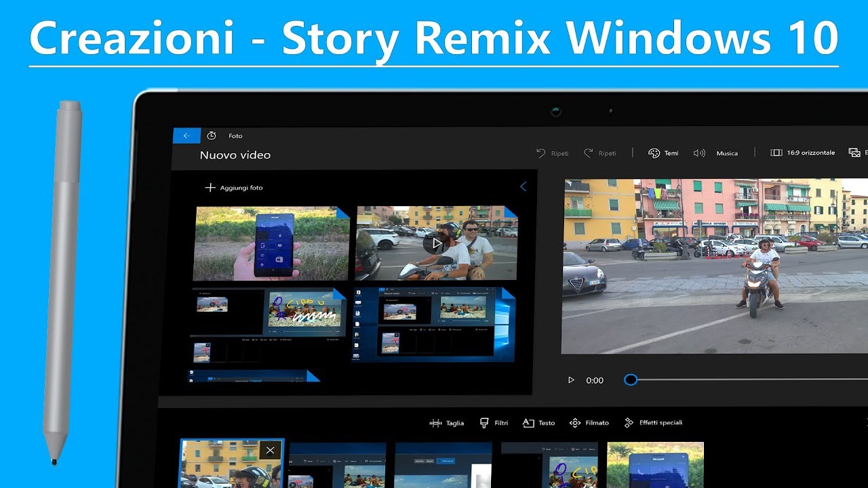Screen dimensions: 868x488
Task: Change 16:9 orizzontale aspect ratio
Action: coord(803,153)
